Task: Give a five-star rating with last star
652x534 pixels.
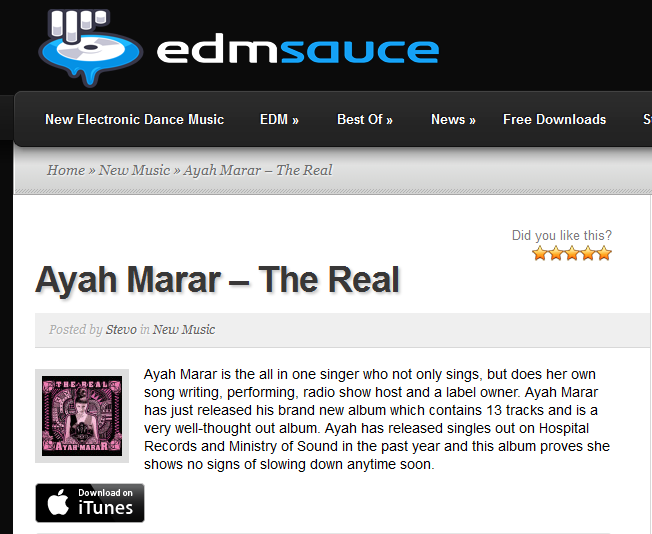Action: (x=604, y=253)
